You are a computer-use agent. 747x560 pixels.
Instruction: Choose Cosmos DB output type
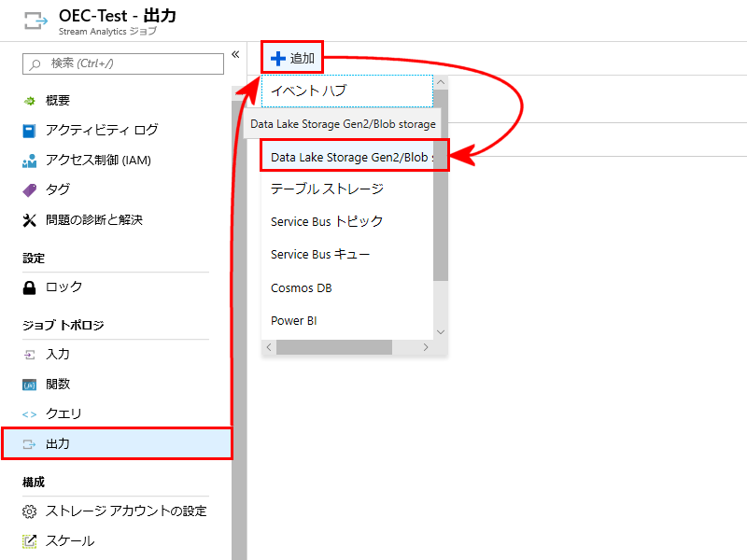coord(347,288)
